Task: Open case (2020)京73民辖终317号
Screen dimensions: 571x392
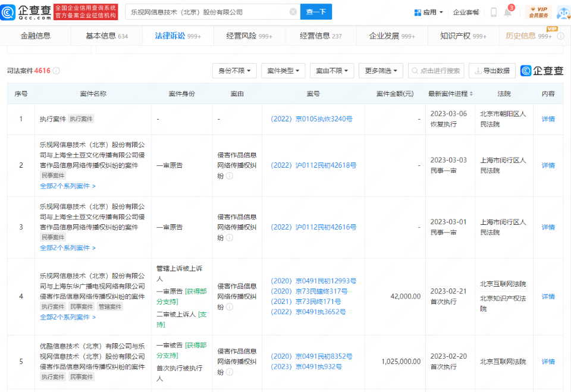Action: [x=309, y=291]
